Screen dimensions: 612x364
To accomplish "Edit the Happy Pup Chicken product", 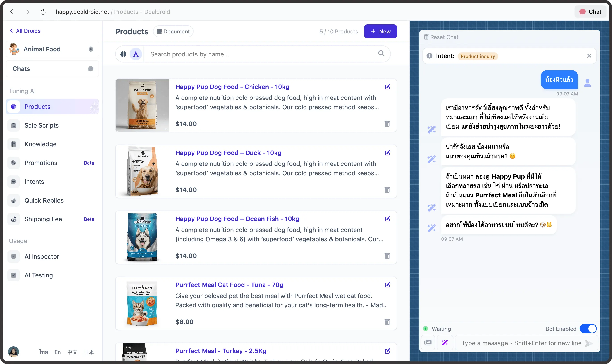I will [x=387, y=87].
